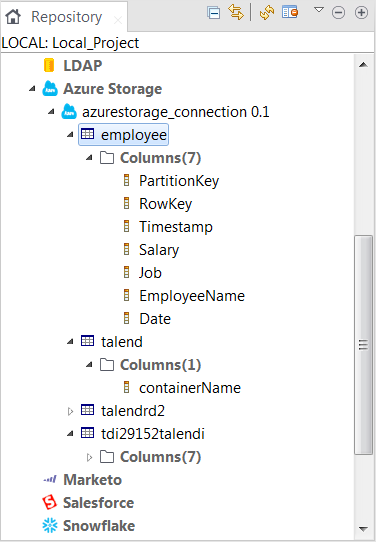Click the tdi29152talendi table icon
Viewport: 376px width, 542px height.
point(87,433)
